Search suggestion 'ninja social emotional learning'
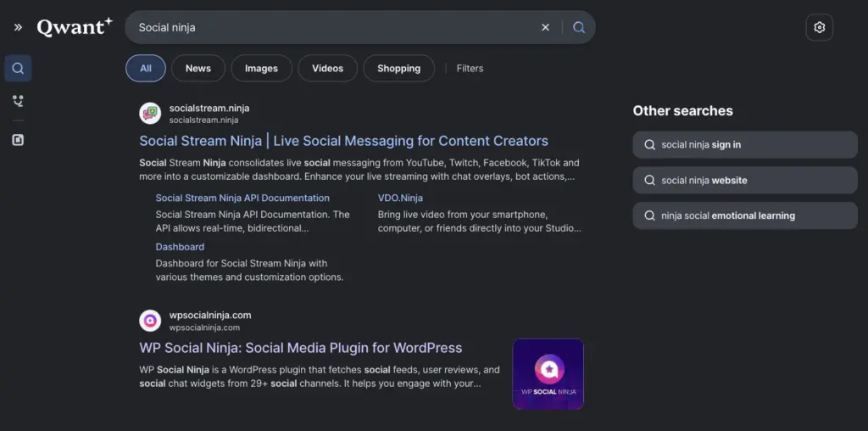Screen dimensions: 868x431 pos(745,215)
